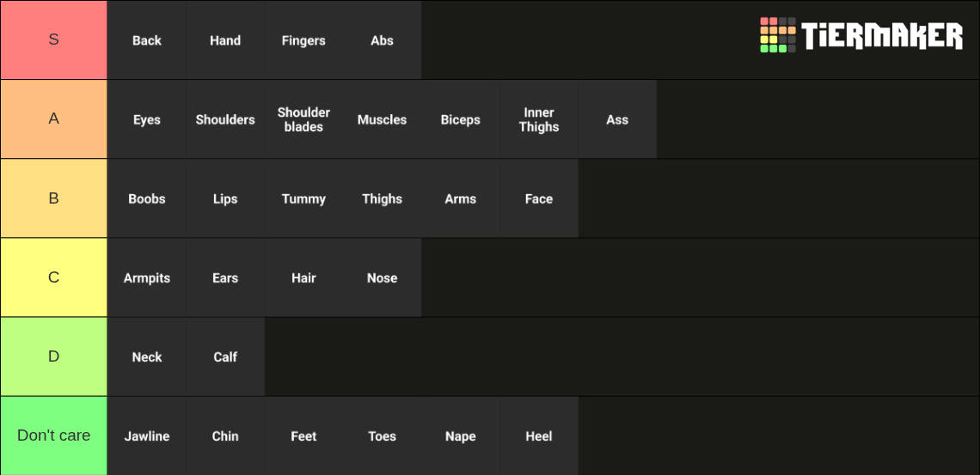Click the yellow C tier label
Image resolution: width=980 pixels, height=475 pixels.
[54, 277]
